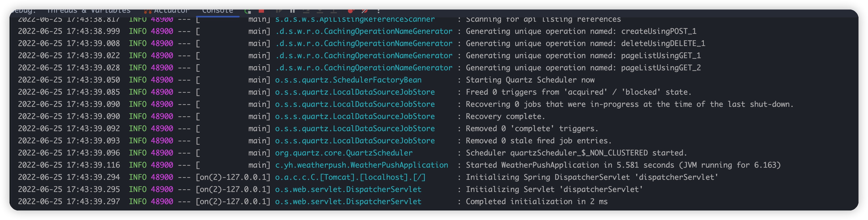
Task: Click the timestamp 2022-06-25 17:43:39.116
Action: point(69,165)
